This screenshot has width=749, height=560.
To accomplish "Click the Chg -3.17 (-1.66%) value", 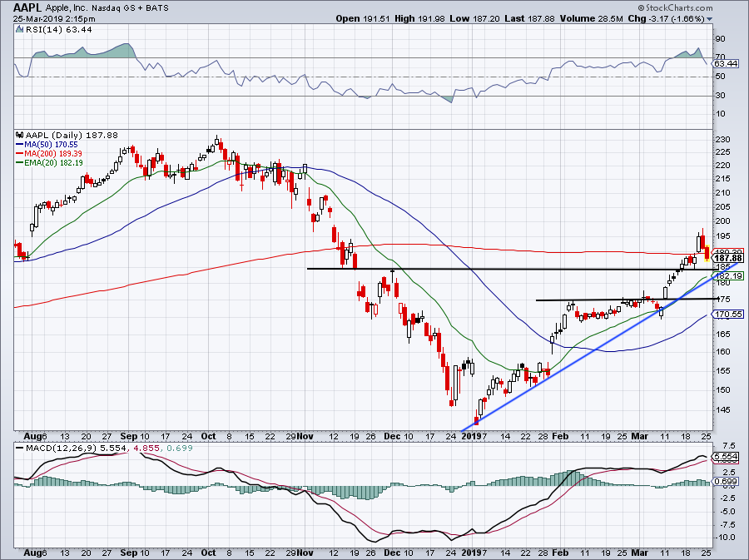I will pyautogui.click(x=666, y=18).
